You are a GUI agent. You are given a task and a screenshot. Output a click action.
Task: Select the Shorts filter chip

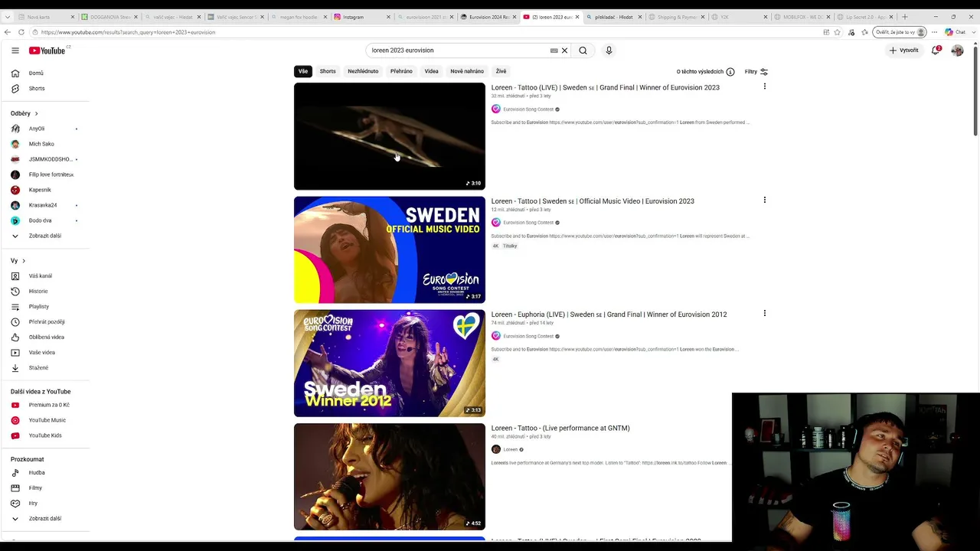[328, 71]
